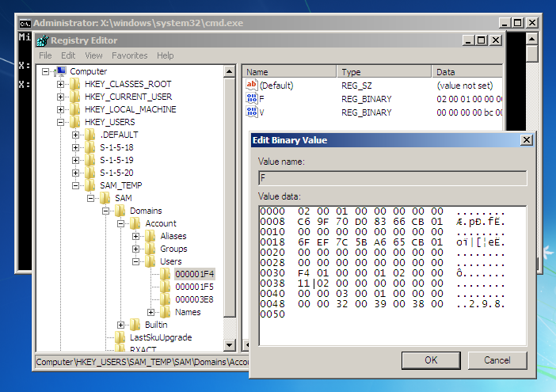556x392 pixels.
Task: Collapse the SAM_TEMP tree node
Action: 76,185
